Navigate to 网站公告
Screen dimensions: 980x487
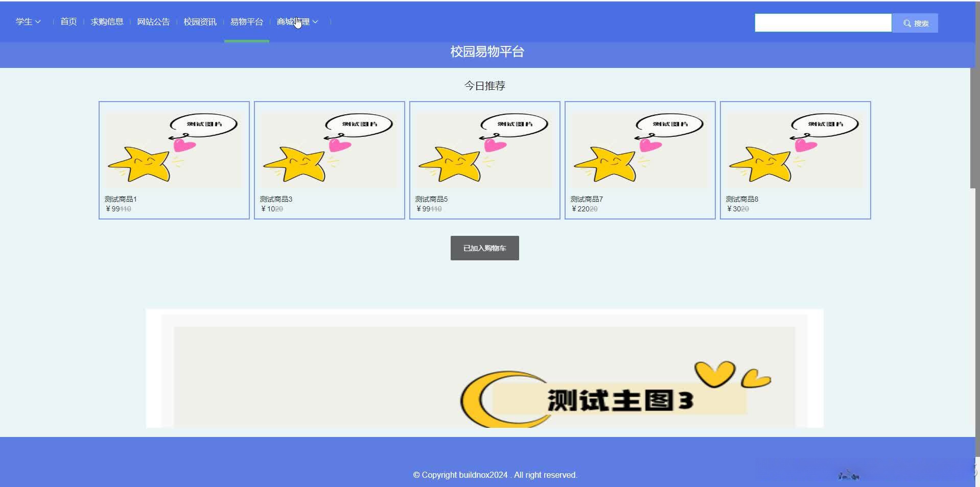[x=153, y=21]
